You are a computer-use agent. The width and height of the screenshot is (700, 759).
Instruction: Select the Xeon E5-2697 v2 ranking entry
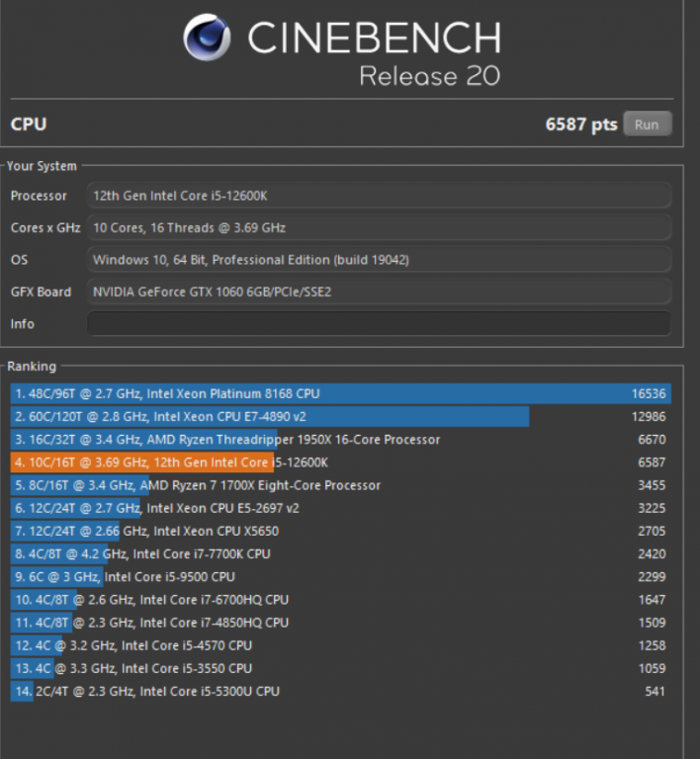pyautogui.click(x=340, y=508)
